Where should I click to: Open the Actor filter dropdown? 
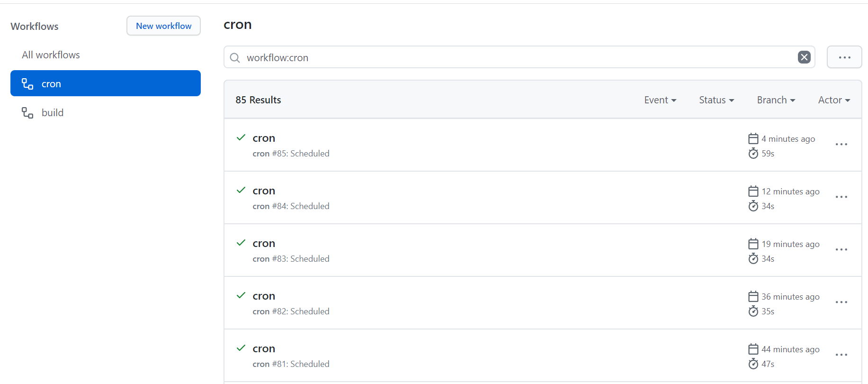click(834, 100)
